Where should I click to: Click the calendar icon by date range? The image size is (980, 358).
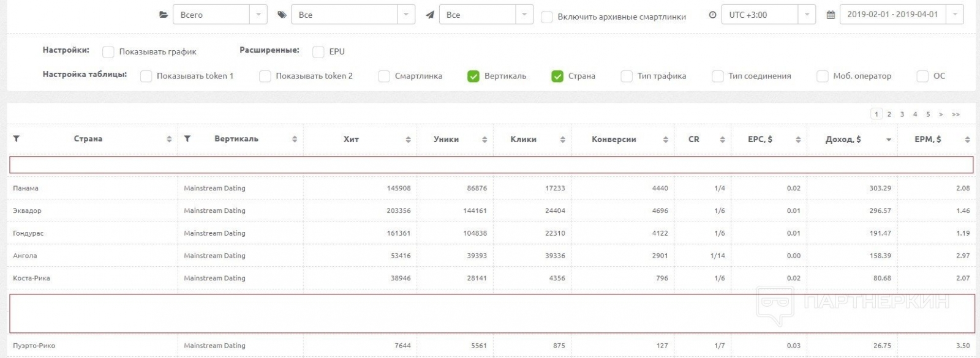[831, 15]
